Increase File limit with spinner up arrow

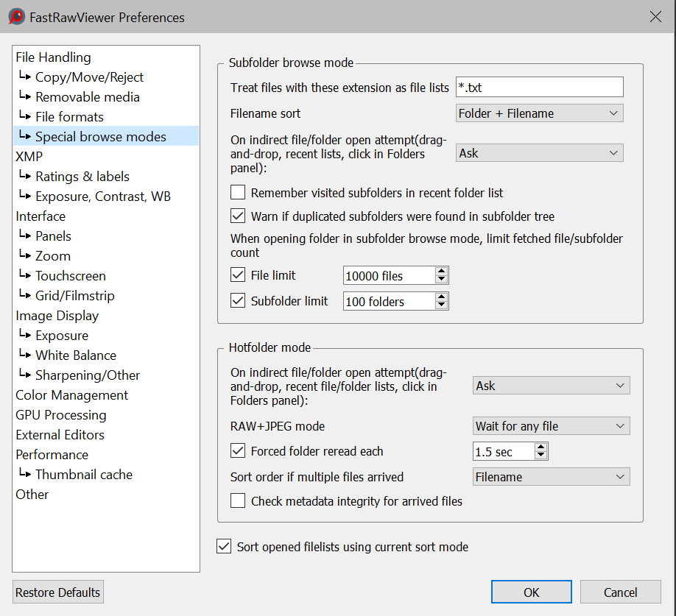(441, 272)
